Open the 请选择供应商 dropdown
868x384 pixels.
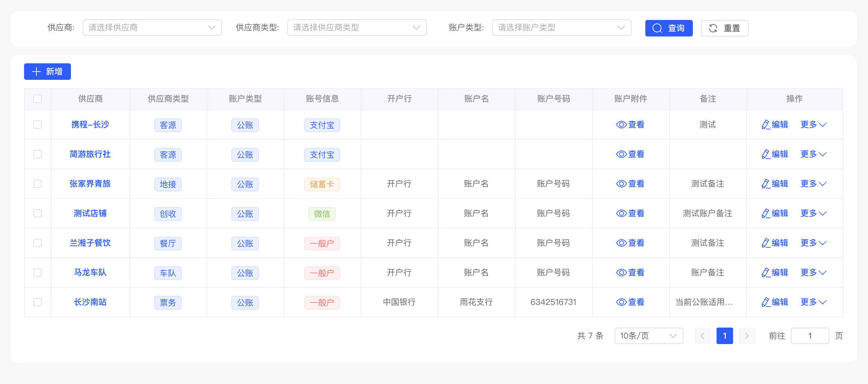[152, 28]
